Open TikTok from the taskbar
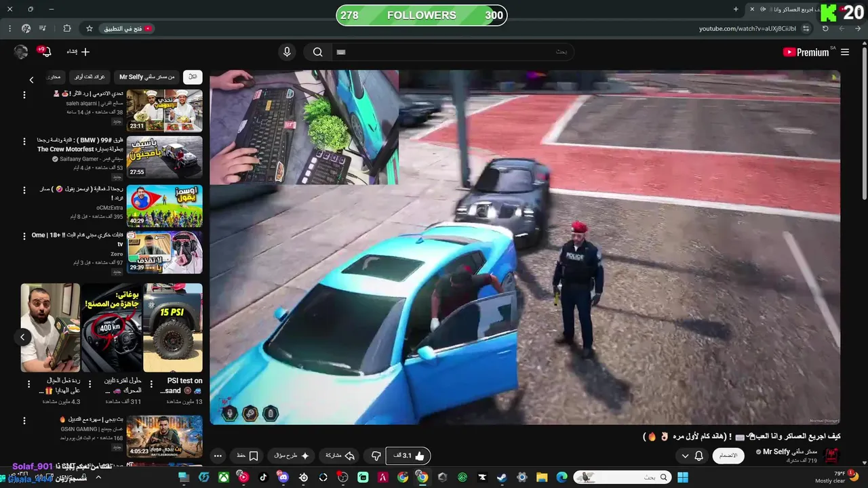 pyautogui.click(x=263, y=477)
